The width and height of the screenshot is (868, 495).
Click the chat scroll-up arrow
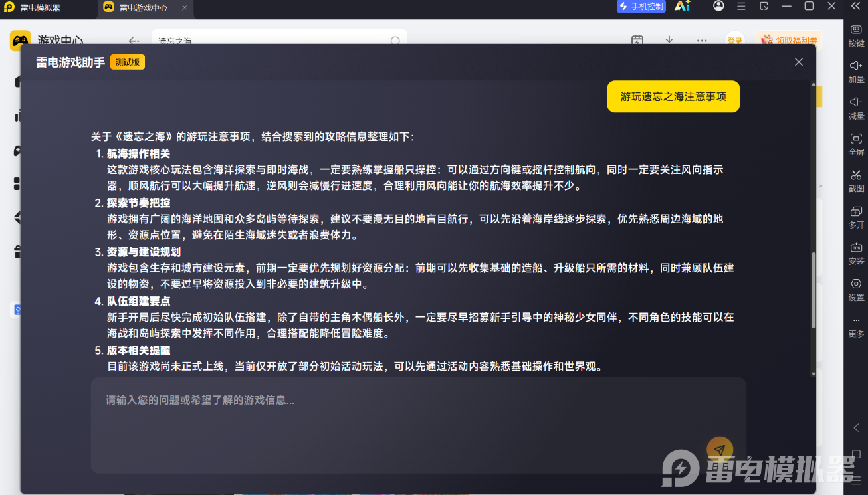pyautogui.click(x=814, y=84)
